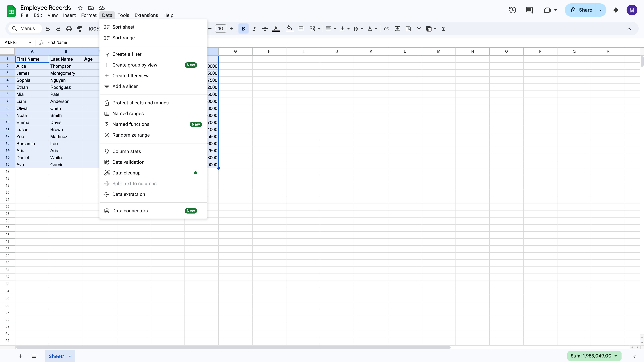Viewport: 644px width, 362px height.
Task: Select Create group by view
Action: coord(153,65)
